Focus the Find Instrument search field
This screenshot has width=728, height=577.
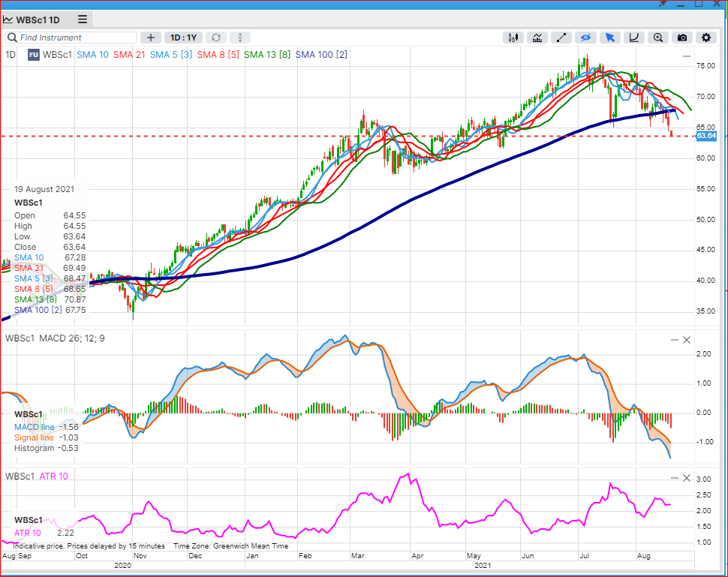click(71, 38)
